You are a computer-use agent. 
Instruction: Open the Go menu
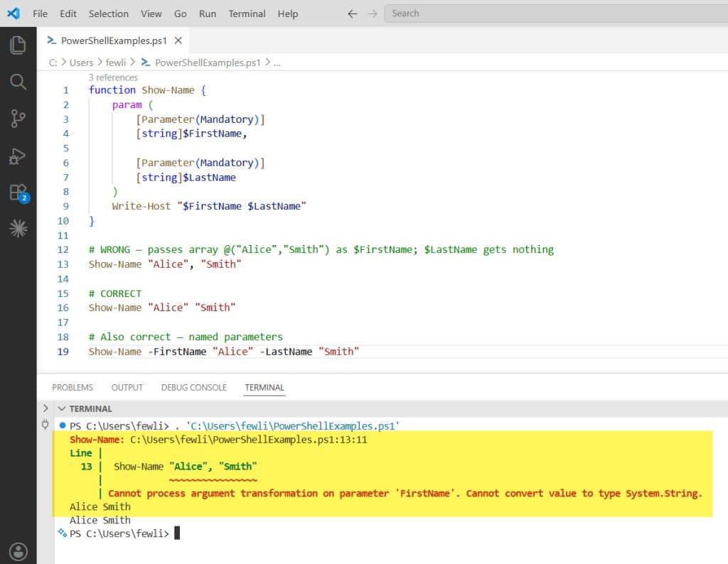click(180, 14)
